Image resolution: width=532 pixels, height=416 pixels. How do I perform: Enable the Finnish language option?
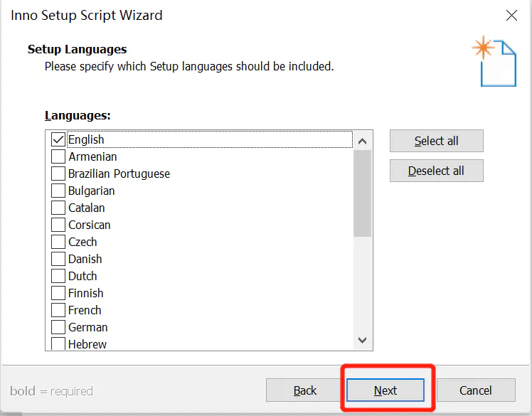[58, 293]
